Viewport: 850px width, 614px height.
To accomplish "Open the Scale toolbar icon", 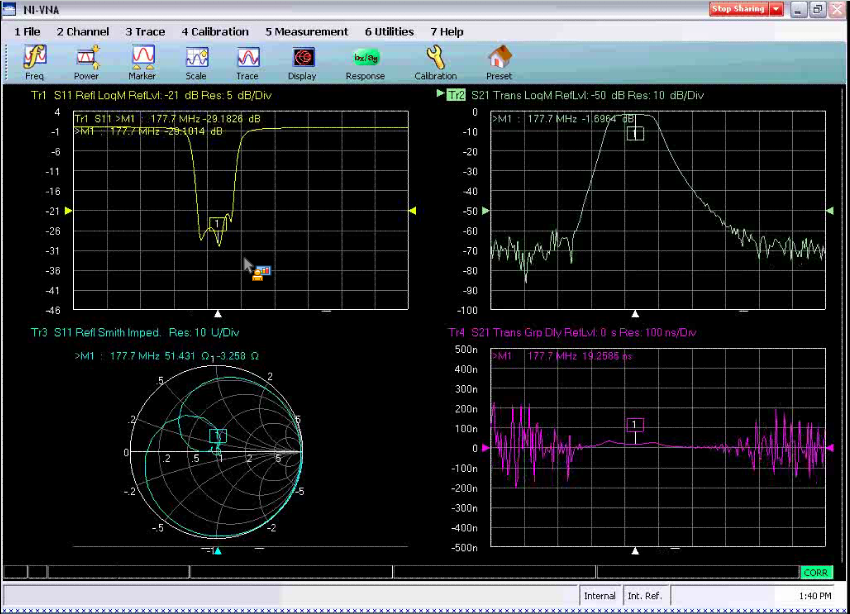I will click(x=196, y=62).
